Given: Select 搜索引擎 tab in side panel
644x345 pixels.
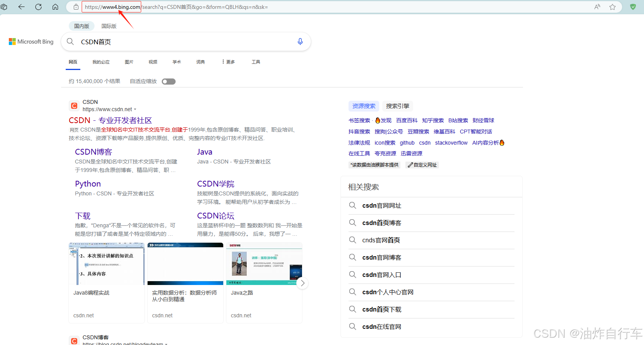Looking at the screenshot, I should (x=398, y=106).
